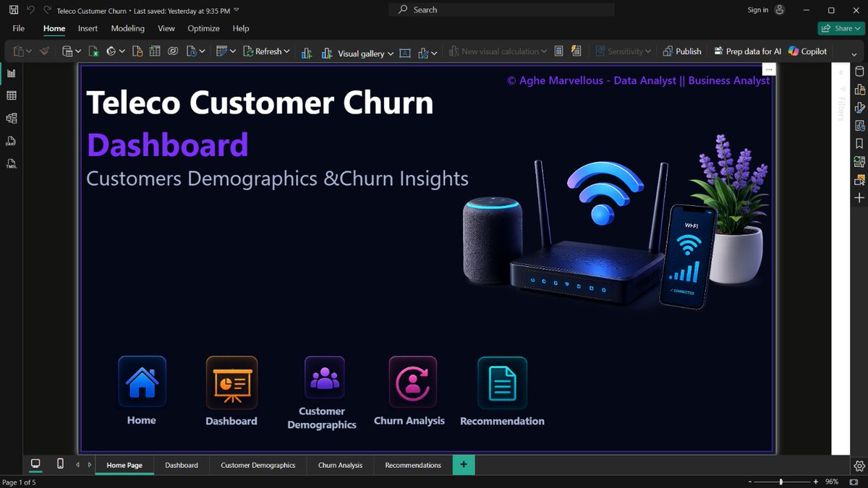Click the Dashboard presentation icon on canvas
The image size is (868, 488).
pos(231,382)
